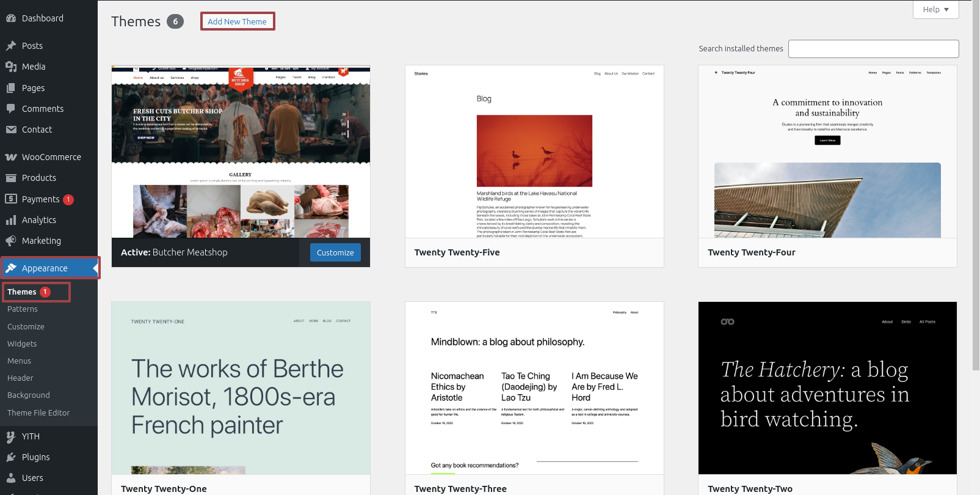Click the Twenty Twenty-Five theme name
The width and height of the screenshot is (980, 495).
point(457,252)
